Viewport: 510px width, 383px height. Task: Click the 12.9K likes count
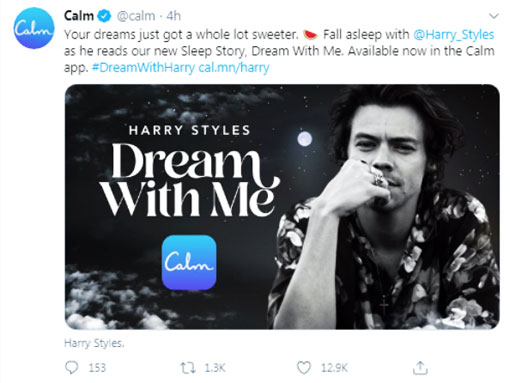(x=334, y=368)
